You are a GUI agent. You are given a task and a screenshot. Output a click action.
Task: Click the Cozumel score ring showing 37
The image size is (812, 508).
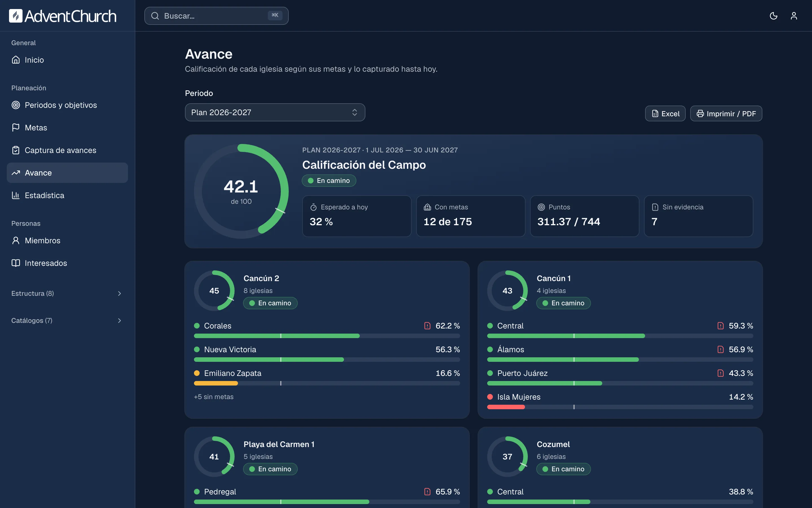(x=507, y=457)
